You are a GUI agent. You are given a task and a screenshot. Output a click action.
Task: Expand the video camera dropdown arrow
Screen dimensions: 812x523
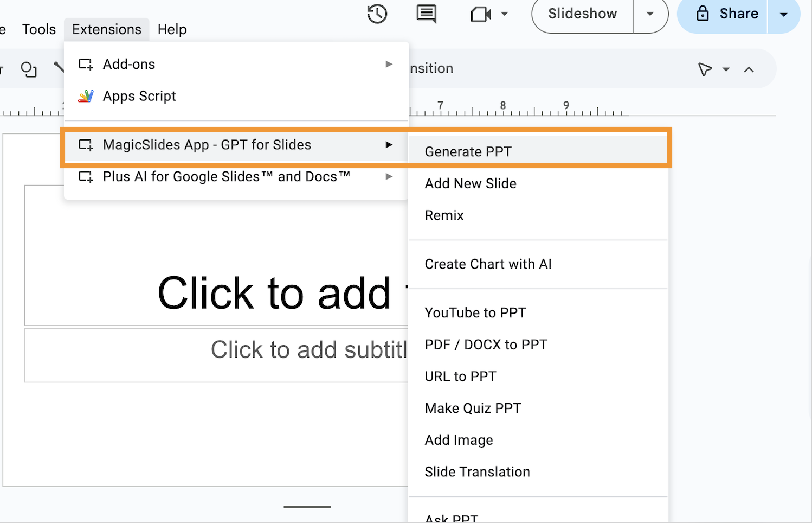pyautogui.click(x=504, y=14)
